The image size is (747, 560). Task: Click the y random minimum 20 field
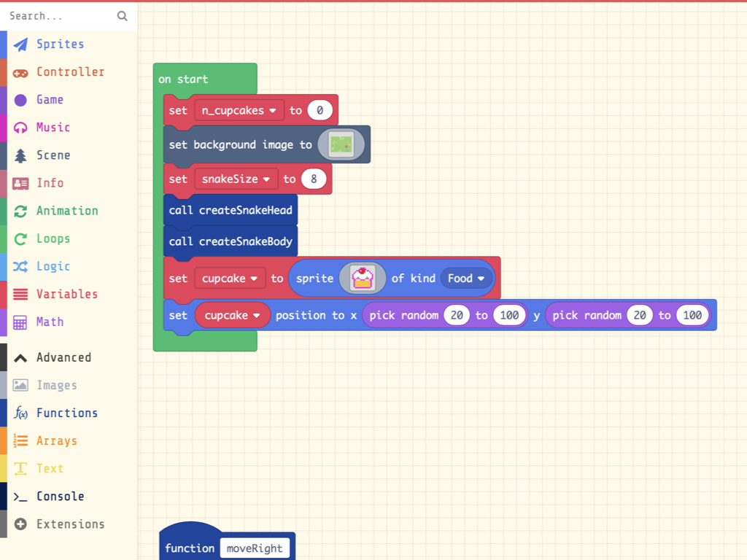click(x=639, y=315)
